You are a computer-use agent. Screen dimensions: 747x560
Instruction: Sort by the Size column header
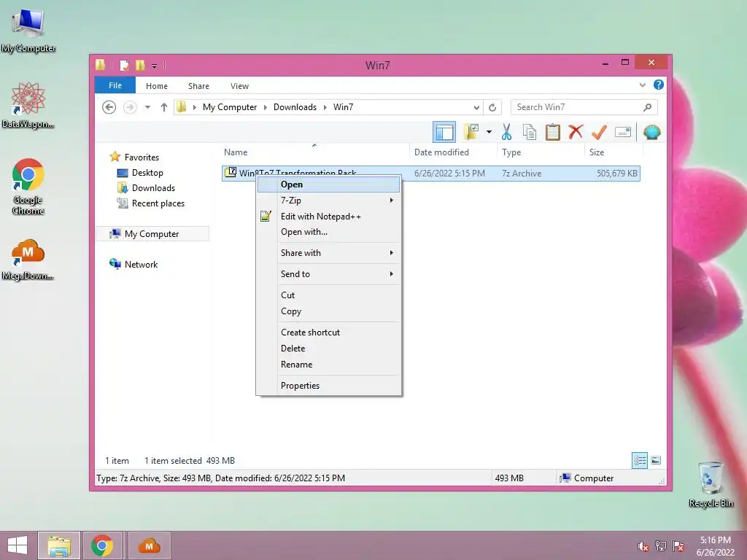click(597, 152)
